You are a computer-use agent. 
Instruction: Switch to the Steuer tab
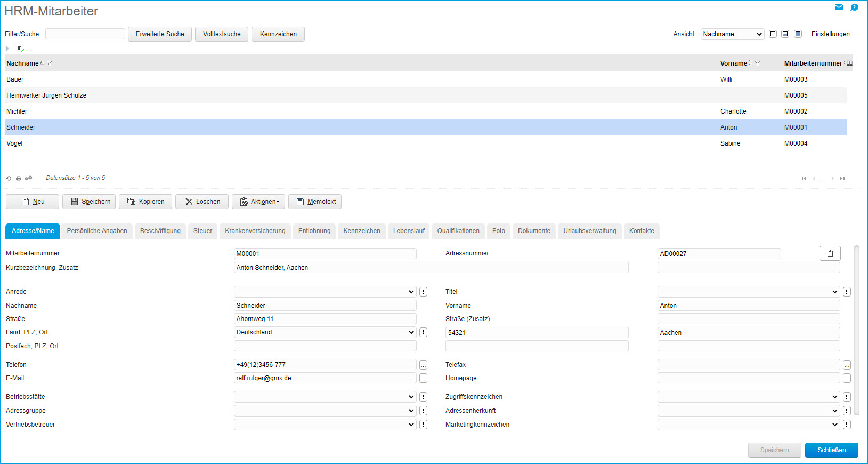[x=202, y=231]
